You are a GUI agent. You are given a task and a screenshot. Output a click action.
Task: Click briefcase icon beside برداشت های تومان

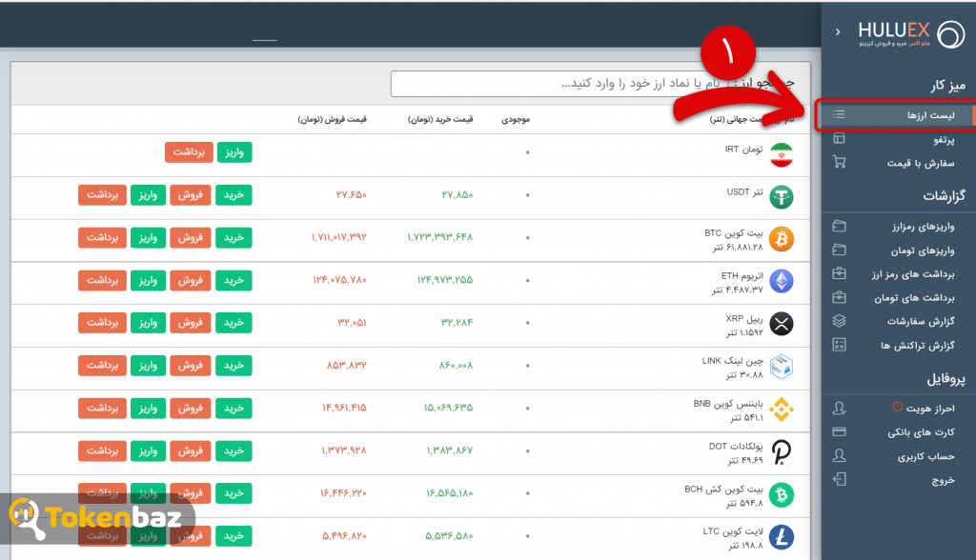[839, 297]
